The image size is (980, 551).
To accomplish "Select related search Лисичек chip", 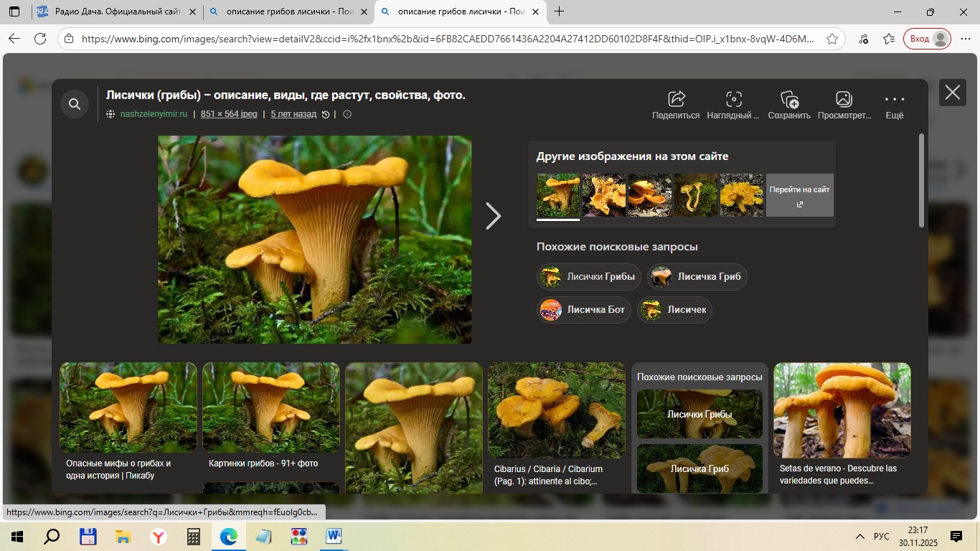I will (x=675, y=310).
